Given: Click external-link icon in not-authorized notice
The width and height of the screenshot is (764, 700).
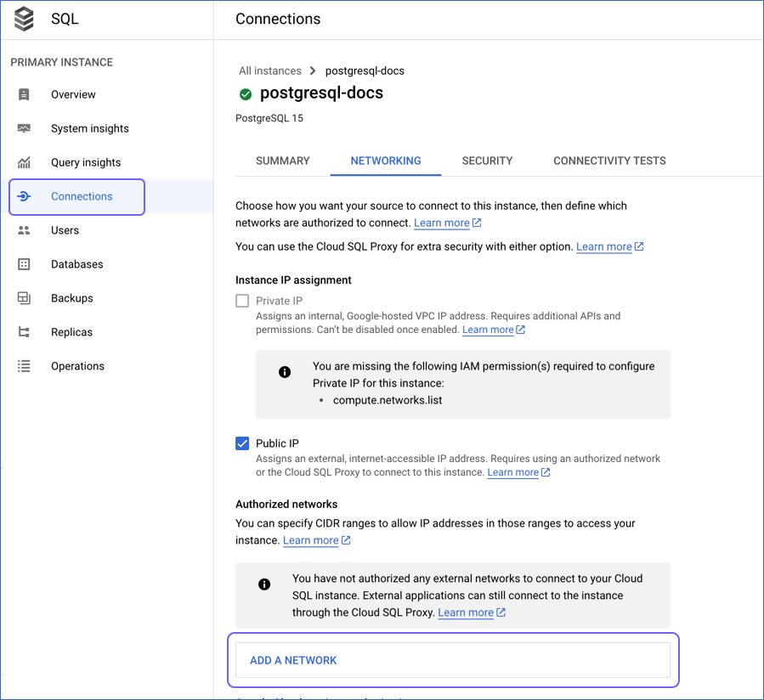Looking at the screenshot, I should click(501, 612).
